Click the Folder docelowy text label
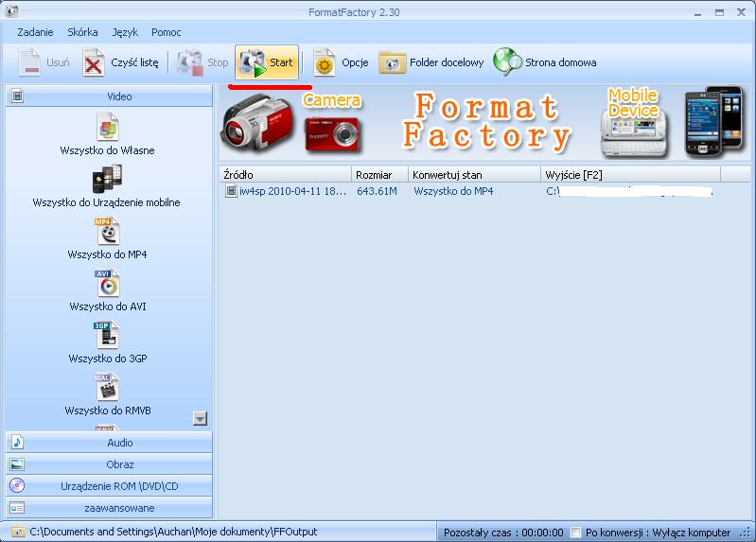The image size is (756, 542). tap(447, 62)
